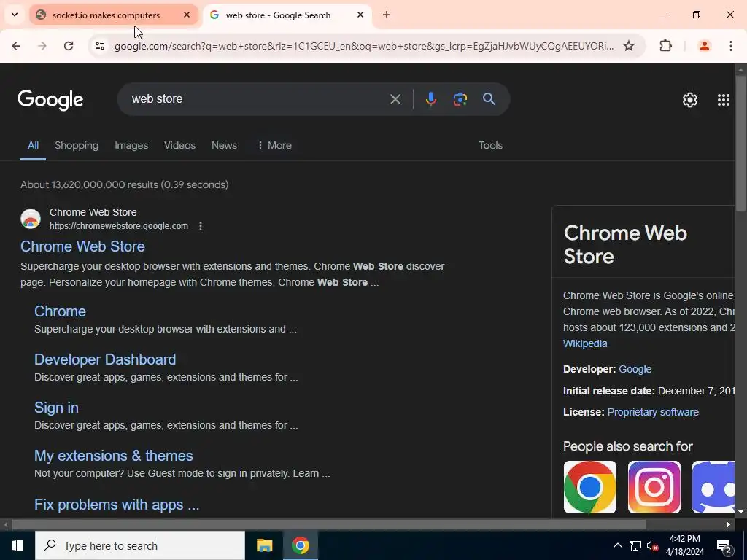
Task: Close the socket.io tab
Action: click(187, 15)
